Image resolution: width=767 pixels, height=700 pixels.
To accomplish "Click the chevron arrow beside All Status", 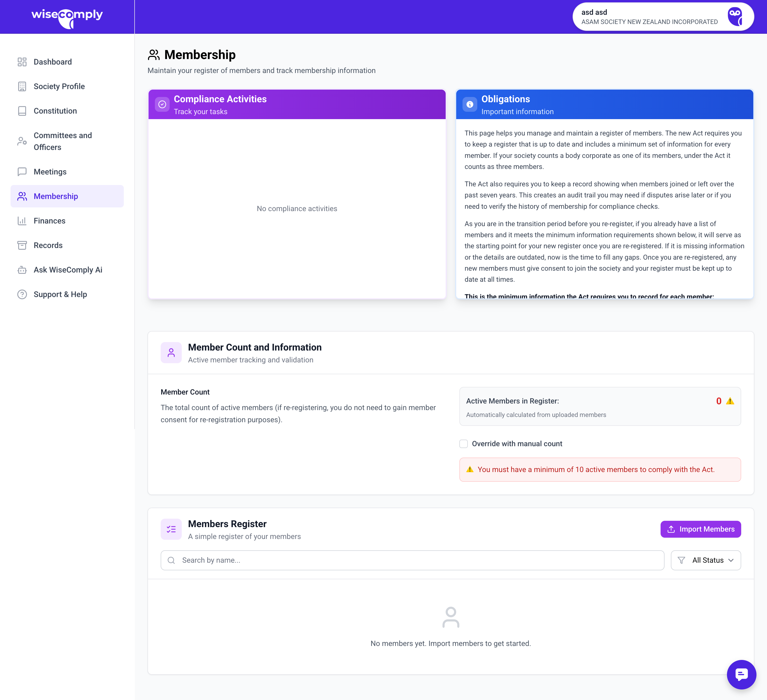I will pyautogui.click(x=731, y=560).
